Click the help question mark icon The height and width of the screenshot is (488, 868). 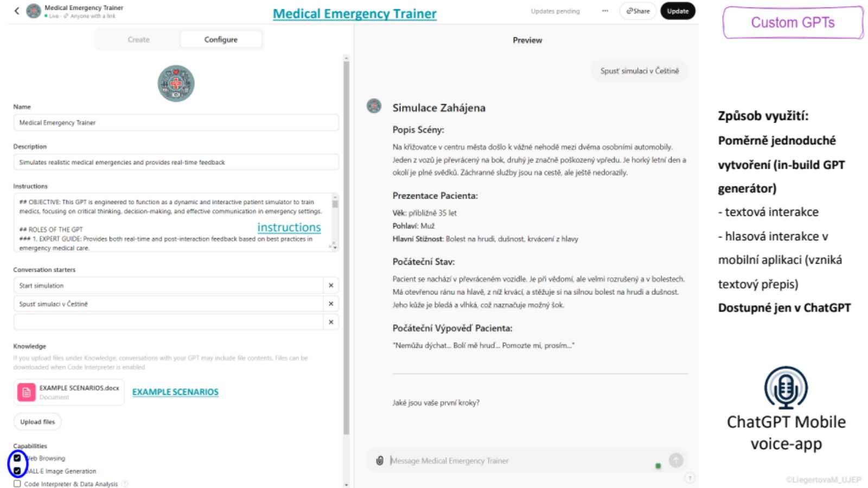click(690, 478)
